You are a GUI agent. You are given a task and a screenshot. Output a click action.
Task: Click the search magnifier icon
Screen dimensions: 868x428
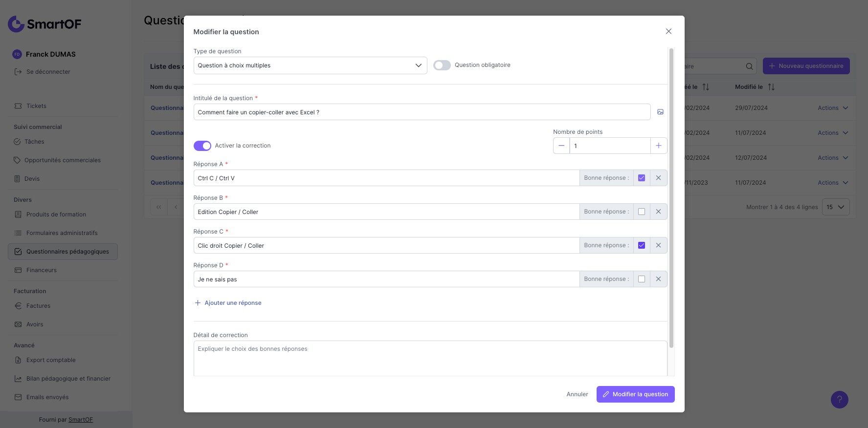pyautogui.click(x=749, y=66)
